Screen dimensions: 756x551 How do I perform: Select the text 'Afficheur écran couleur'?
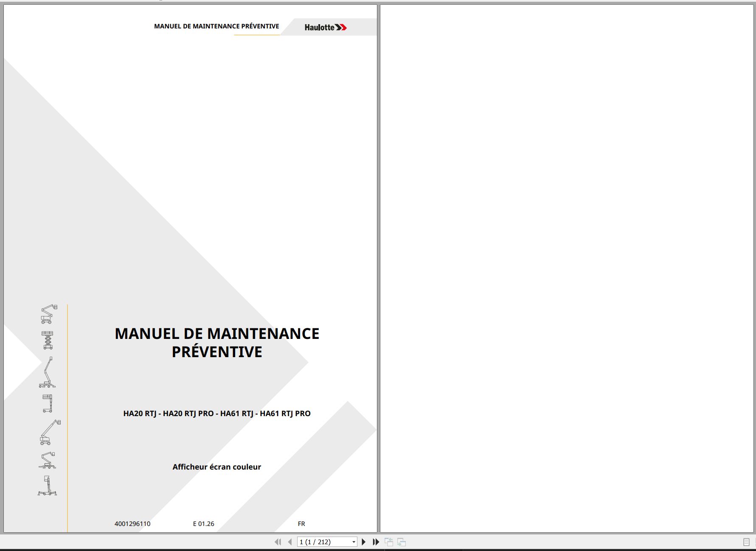(216, 467)
